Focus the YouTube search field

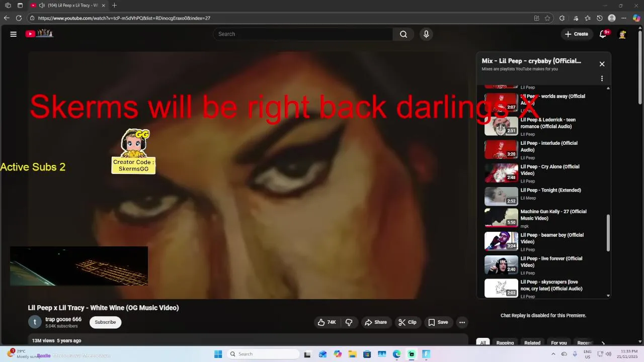click(x=302, y=34)
